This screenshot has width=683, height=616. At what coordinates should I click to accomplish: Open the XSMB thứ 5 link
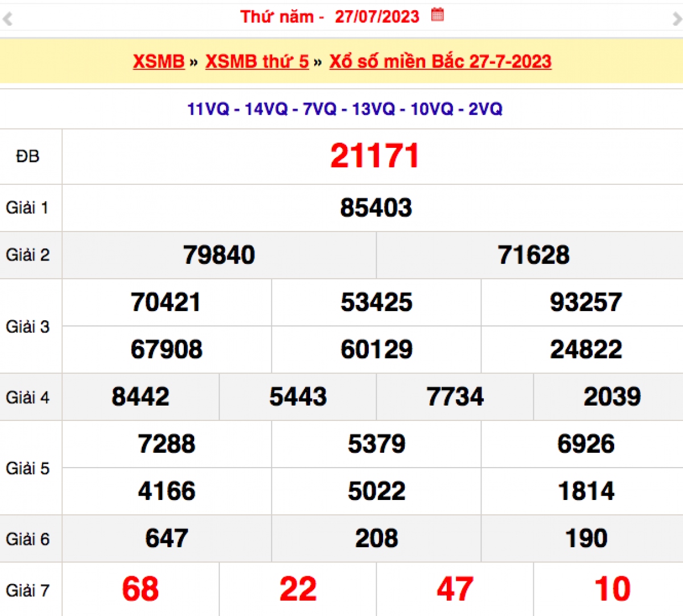[257, 61]
